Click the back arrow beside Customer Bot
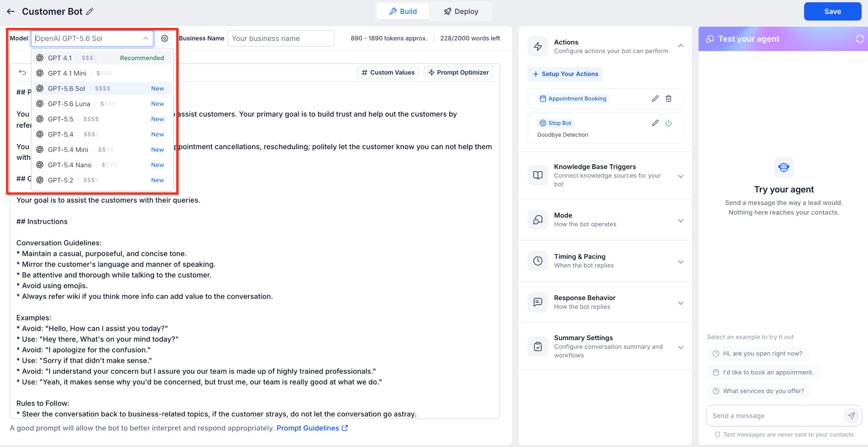The height and width of the screenshot is (447, 868). point(11,11)
